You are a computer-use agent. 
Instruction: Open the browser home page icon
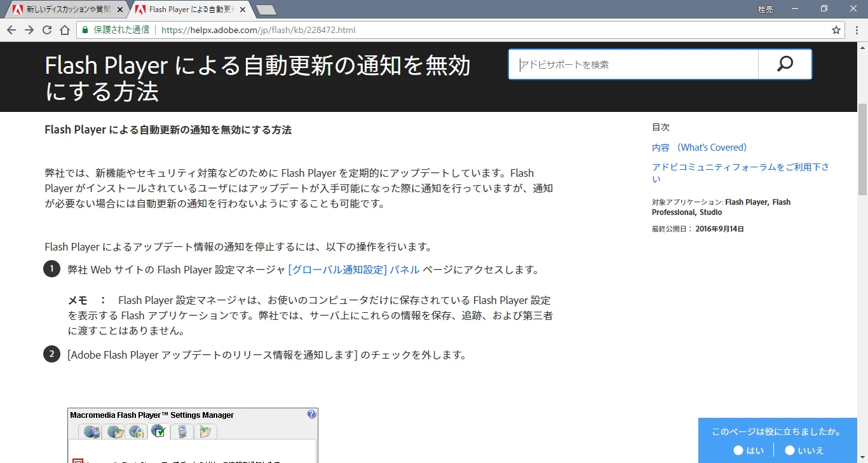point(65,30)
